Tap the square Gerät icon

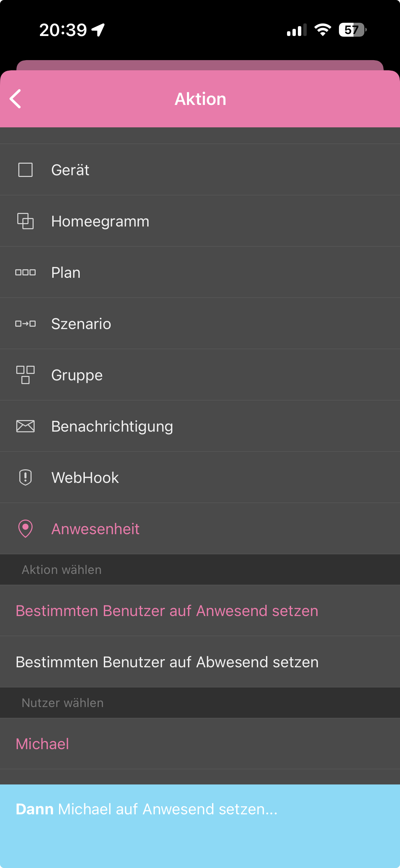[25, 170]
